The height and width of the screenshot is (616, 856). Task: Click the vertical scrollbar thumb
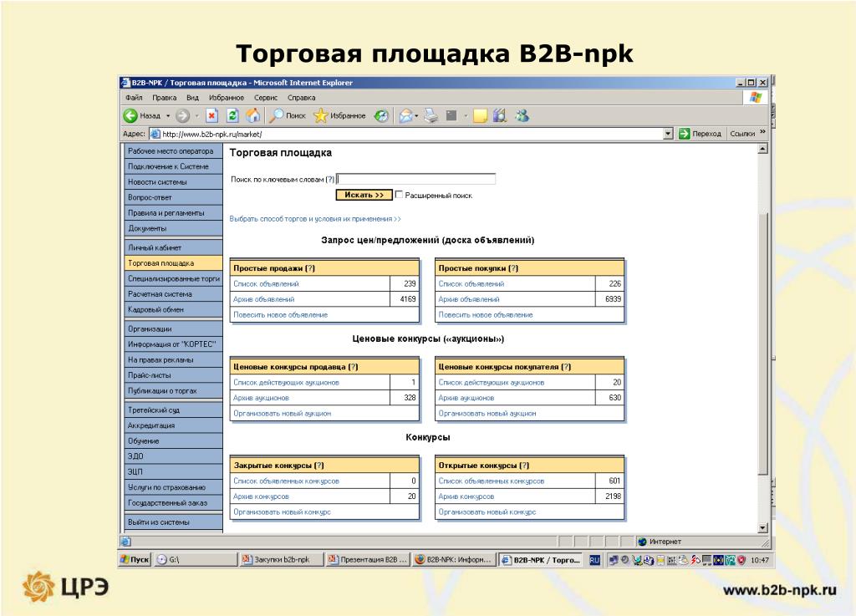(x=763, y=345)
